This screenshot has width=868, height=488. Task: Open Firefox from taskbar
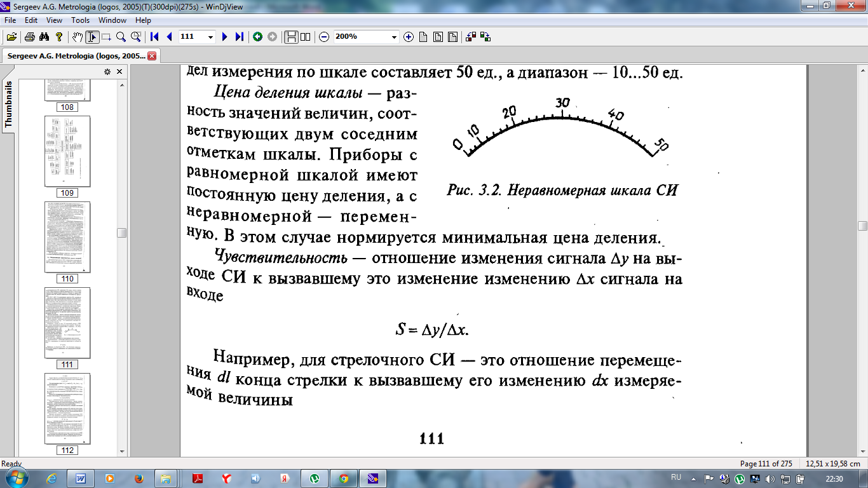139,478
